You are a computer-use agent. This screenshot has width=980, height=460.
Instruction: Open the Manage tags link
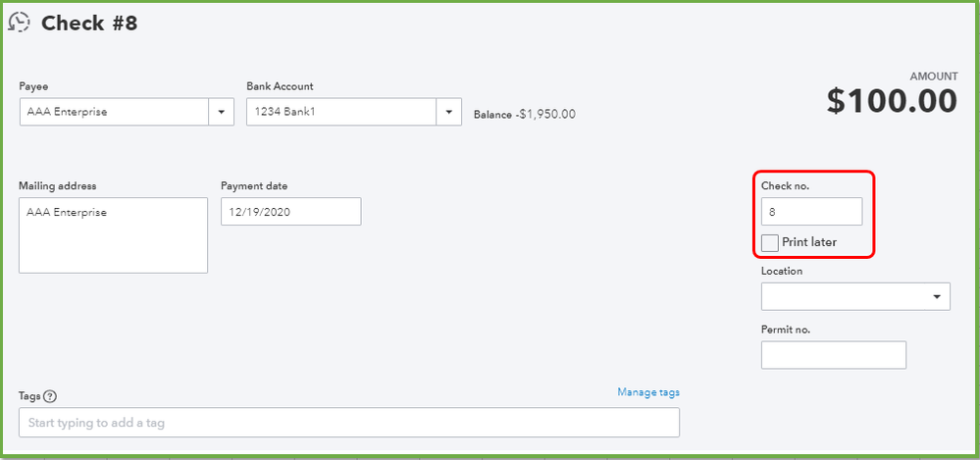point(647,392)
